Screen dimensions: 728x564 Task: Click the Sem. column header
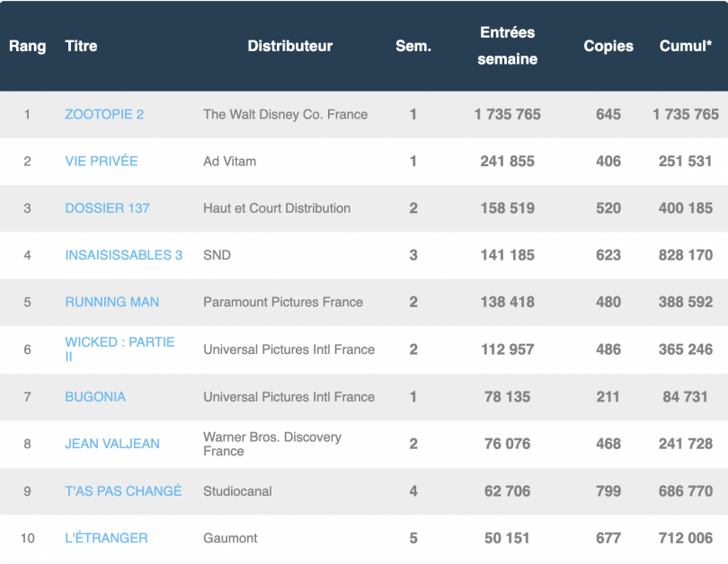pos(413,46)
